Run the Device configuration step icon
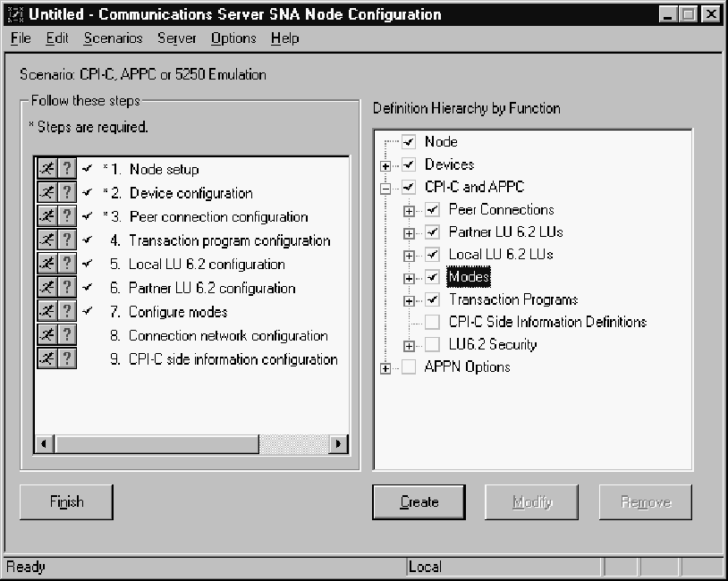Viewport: 728px width, 581px height. pos(47,192)
